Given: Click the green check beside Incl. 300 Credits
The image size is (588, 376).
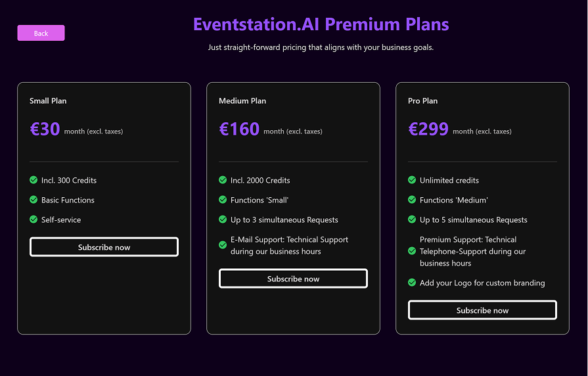Looking at the screenshot, I should [x=34, y=180].
